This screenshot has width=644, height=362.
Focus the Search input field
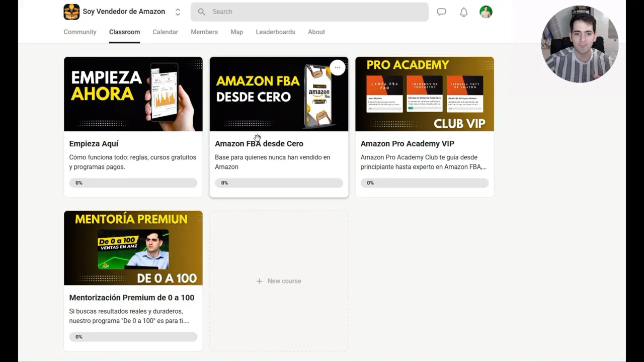[309, 12]
